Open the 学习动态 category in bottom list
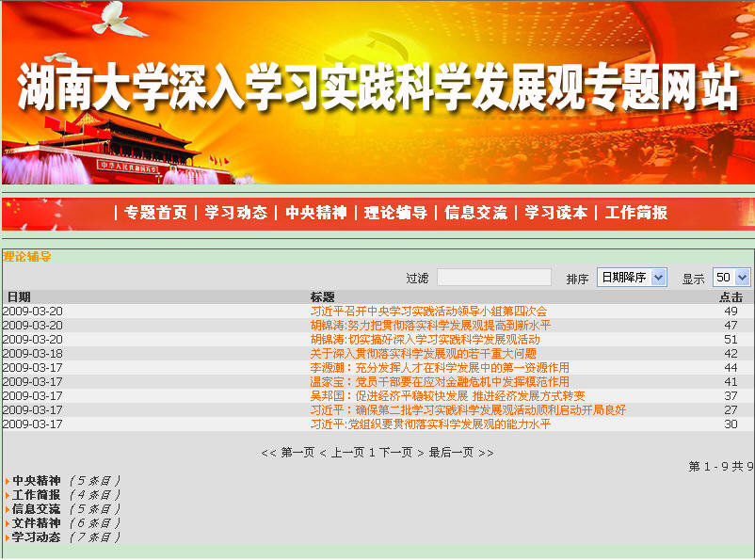Viewport: 755px width, 560px height. 36,537
